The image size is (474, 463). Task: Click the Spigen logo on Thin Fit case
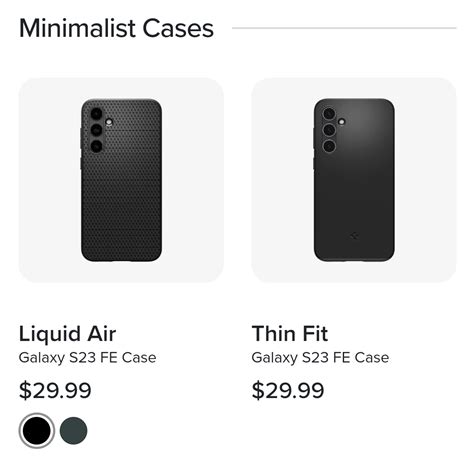(x=354, y=236)
